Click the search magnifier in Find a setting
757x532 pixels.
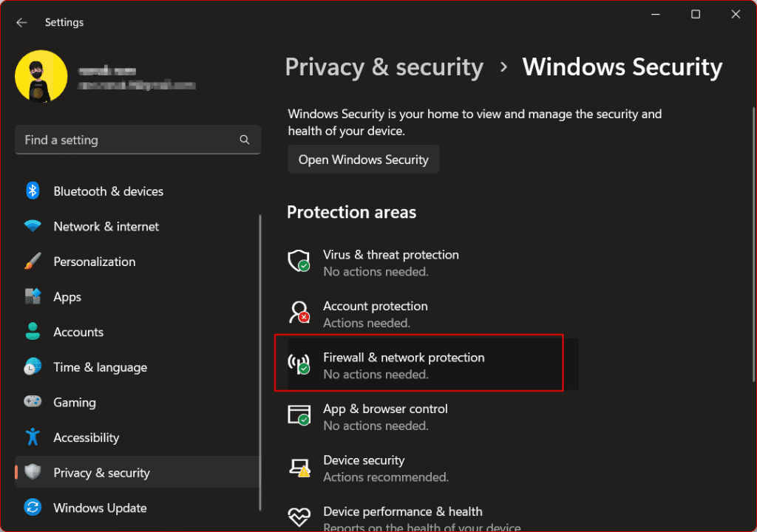click(x=245, y=140)
